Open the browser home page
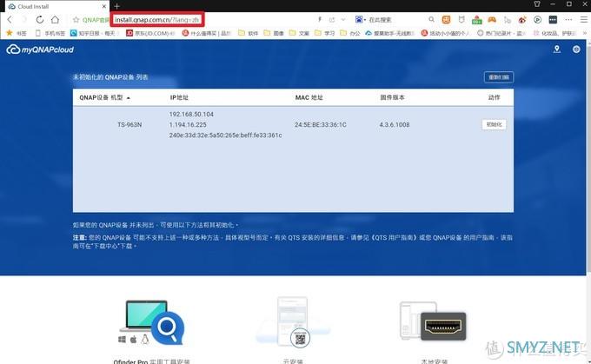 tap(55, 20)
